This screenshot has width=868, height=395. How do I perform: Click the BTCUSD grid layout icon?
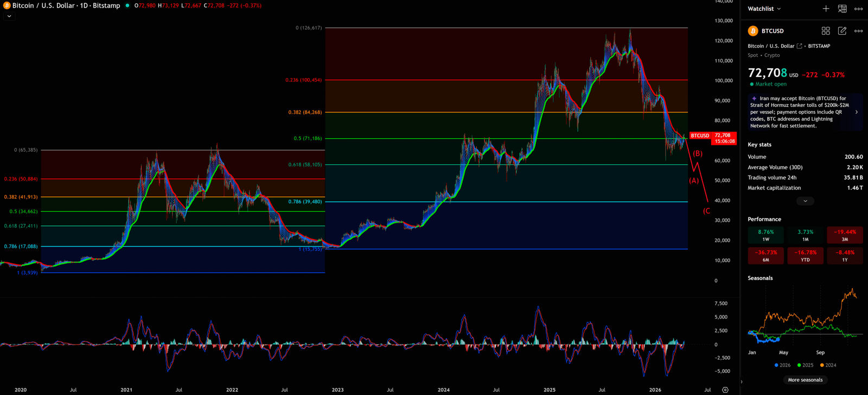(x=826, y=31)
